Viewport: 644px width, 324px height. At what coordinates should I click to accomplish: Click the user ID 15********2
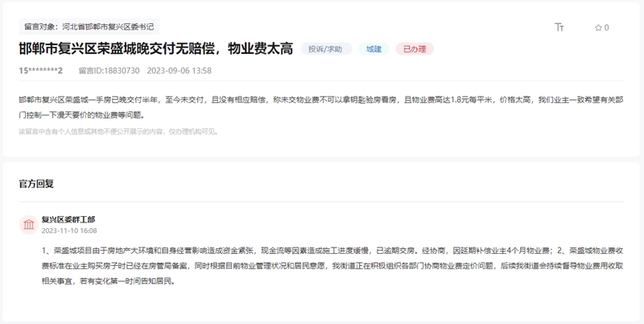coord(41,71)
